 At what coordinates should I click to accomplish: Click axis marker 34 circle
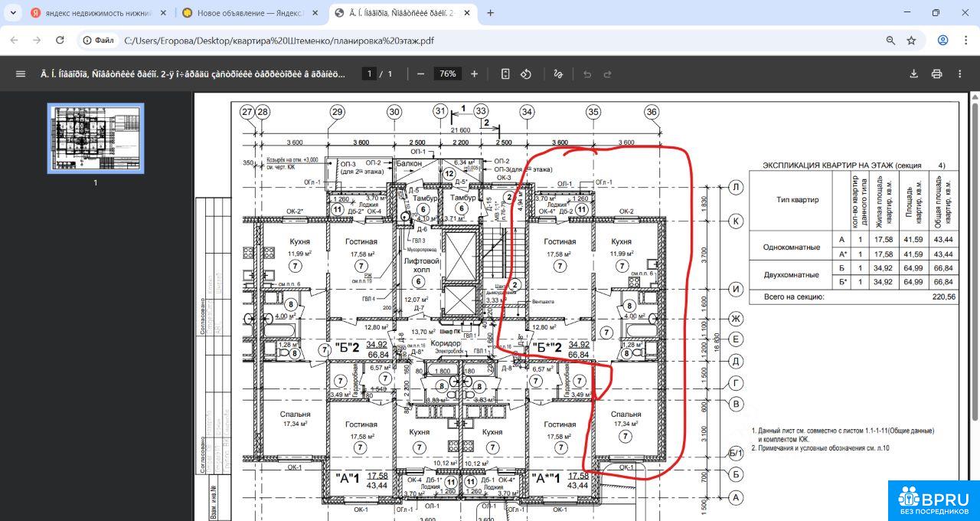(527, 112)
